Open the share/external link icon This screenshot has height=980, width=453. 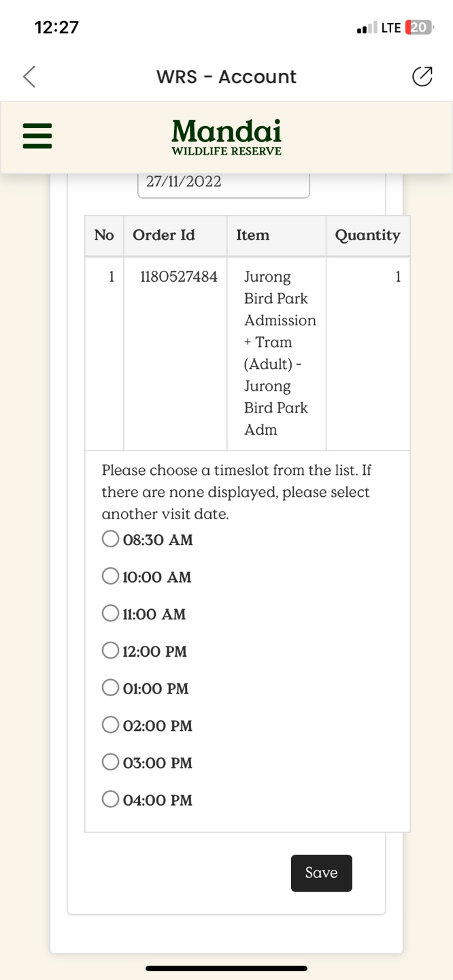[x=422, y=77]
